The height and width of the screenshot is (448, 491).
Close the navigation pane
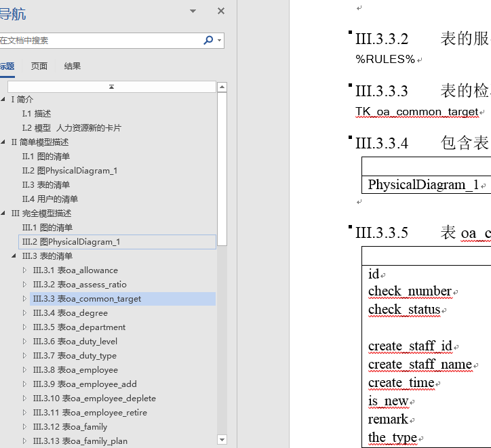pos(221,11)
